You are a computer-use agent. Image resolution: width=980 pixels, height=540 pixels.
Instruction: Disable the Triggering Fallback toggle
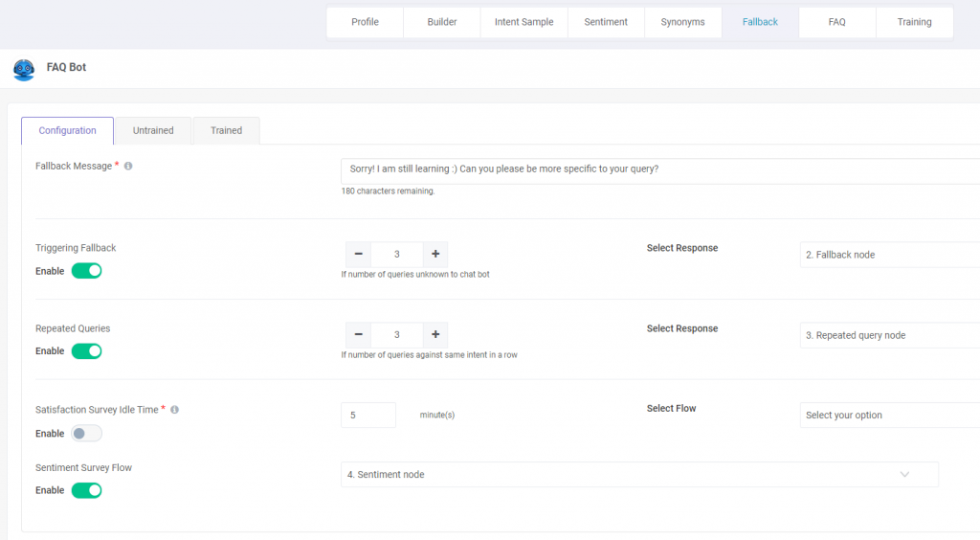(86, 271)
